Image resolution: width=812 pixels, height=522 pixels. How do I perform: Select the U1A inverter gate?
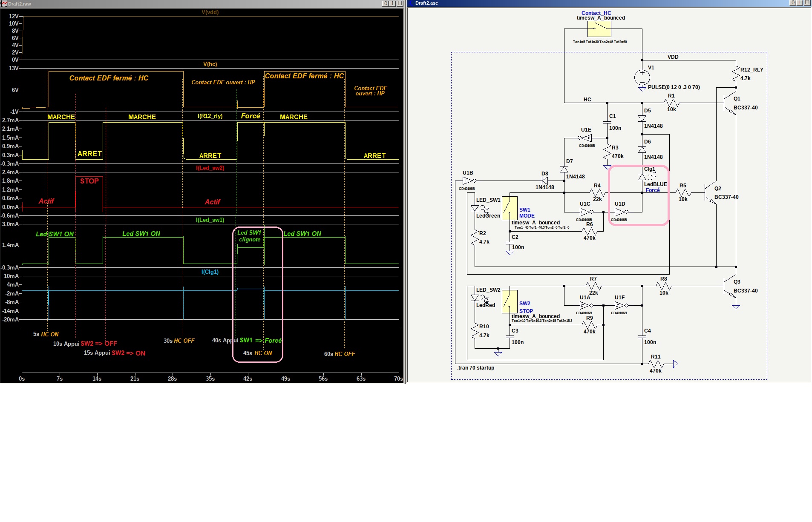coord(586,305)
